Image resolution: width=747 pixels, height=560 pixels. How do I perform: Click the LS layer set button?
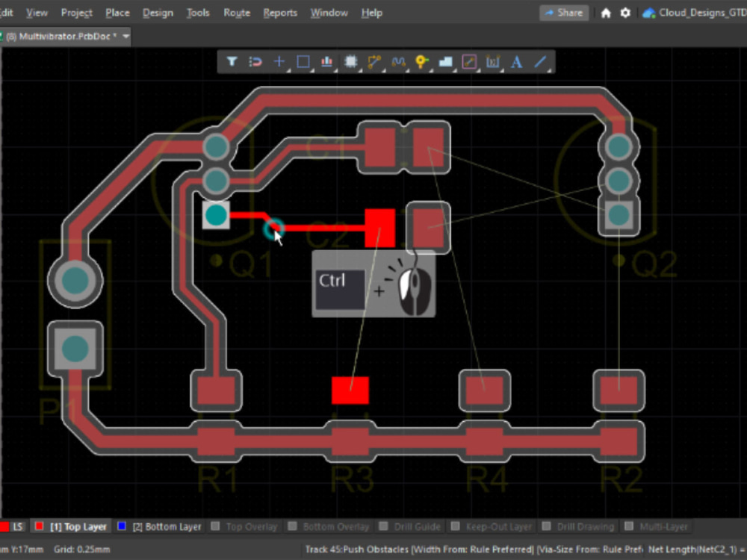tap(13, 526)
